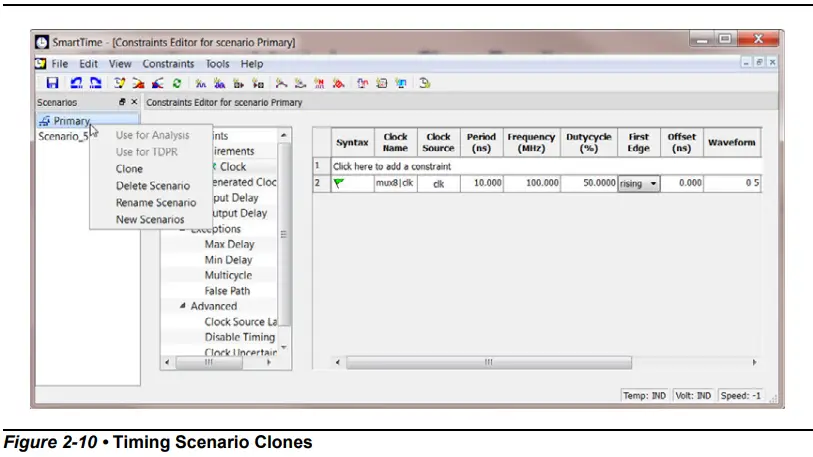The image size is (813, 457).
Task: Choose New Scenarios from context menu
Action: [x=151, y=219]
